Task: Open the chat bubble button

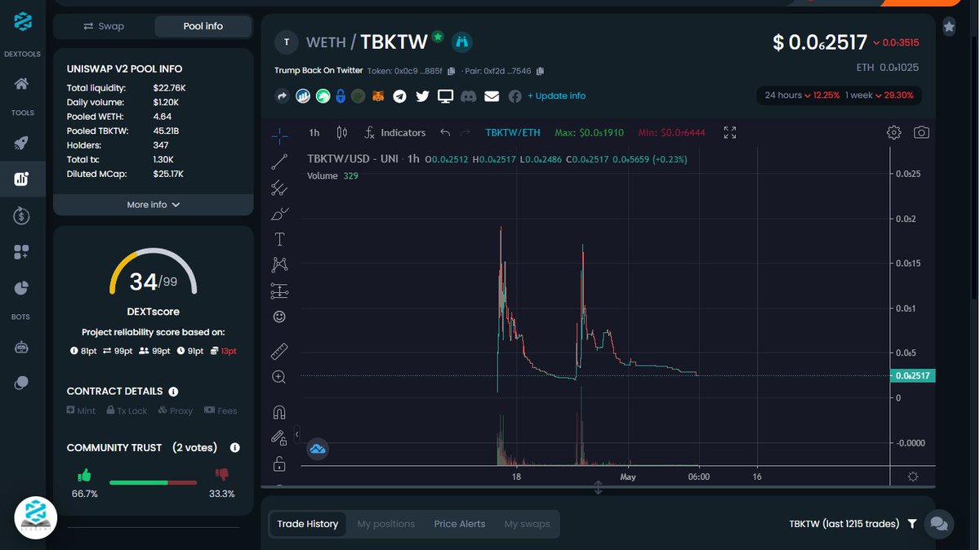Action: tap(939, 524)
